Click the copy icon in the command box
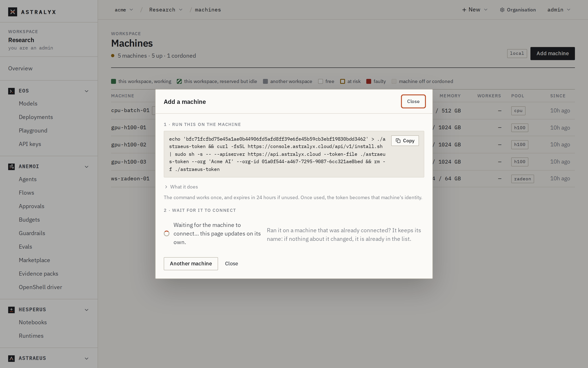 point(398,141)
